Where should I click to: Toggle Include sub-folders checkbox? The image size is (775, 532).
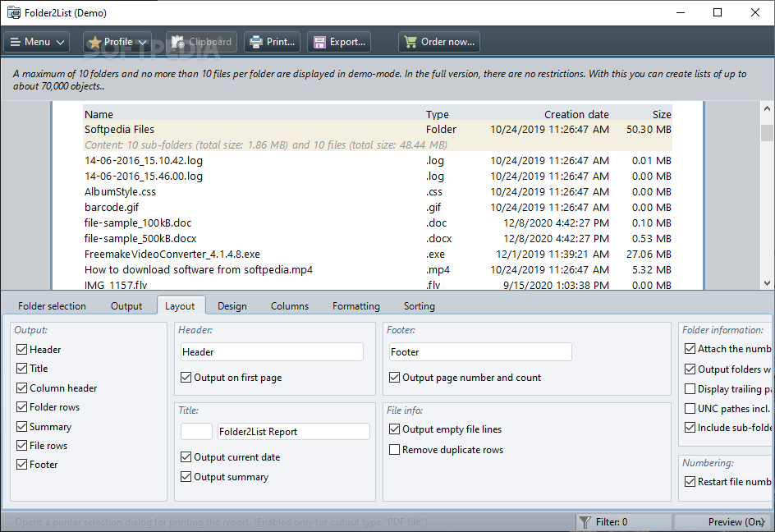click(x=690, y=427)
